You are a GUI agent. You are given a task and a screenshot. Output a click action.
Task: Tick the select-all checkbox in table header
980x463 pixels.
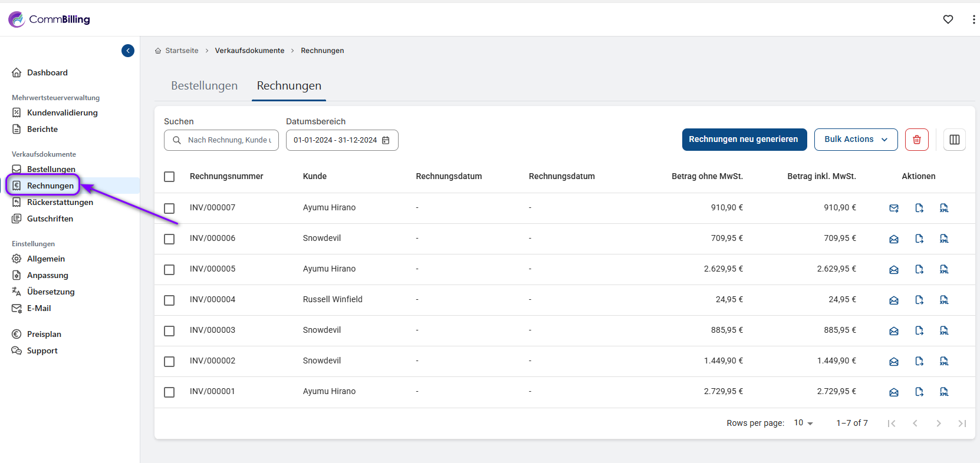click(x=169, y=177)
